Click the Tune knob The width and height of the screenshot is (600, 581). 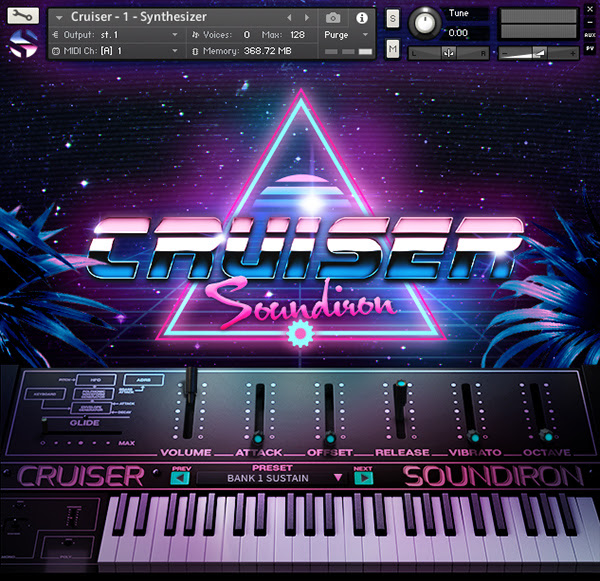tap(424, 22)
